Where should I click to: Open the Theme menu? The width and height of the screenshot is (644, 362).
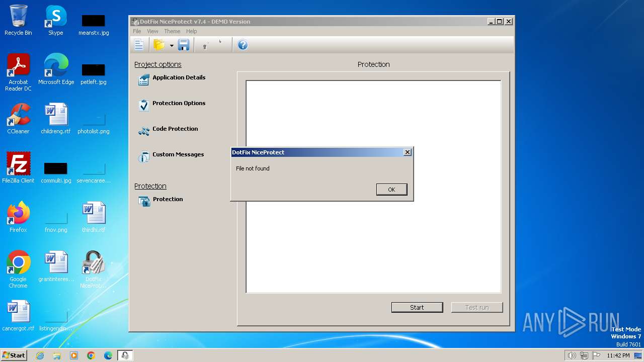click(172, 31)
